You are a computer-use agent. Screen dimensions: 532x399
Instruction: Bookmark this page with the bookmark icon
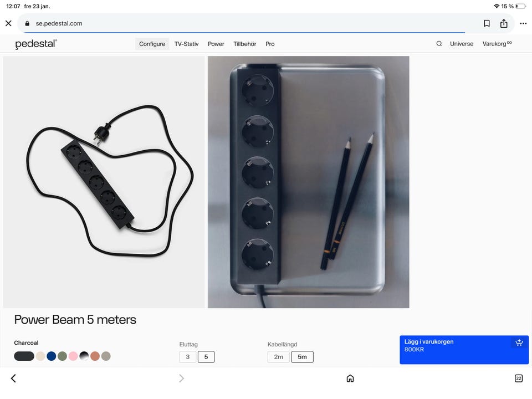487,23
